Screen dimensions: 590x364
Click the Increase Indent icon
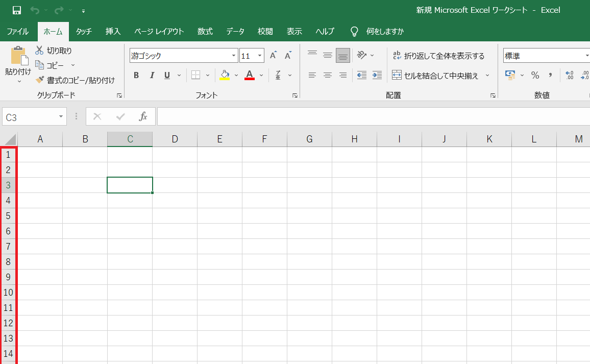coord(377,75)
